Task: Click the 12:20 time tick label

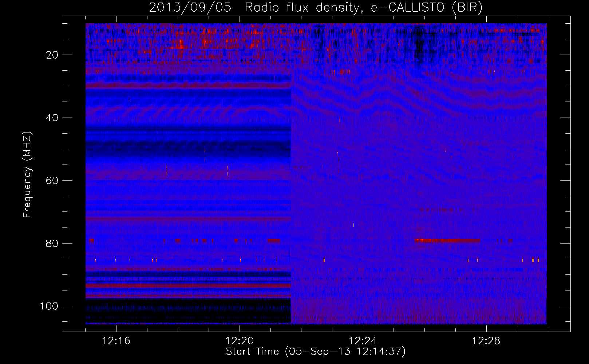Action: (240, 341)
